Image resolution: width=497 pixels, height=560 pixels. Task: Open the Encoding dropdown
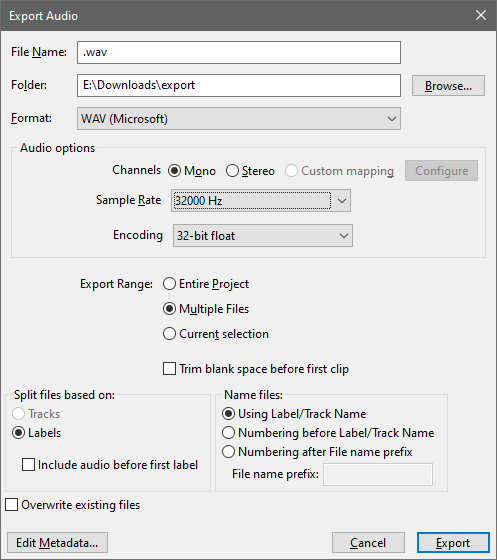(x=263, y=236)
